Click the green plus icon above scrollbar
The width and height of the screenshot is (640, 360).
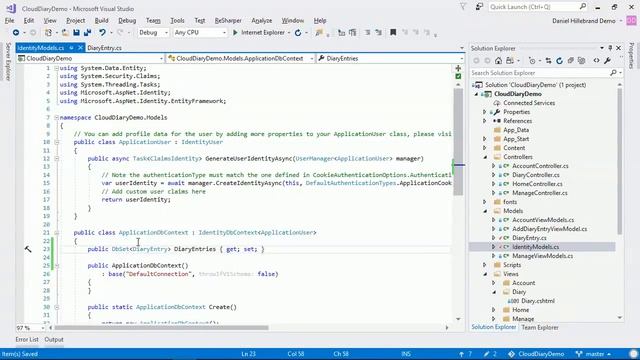coord(458,69)
